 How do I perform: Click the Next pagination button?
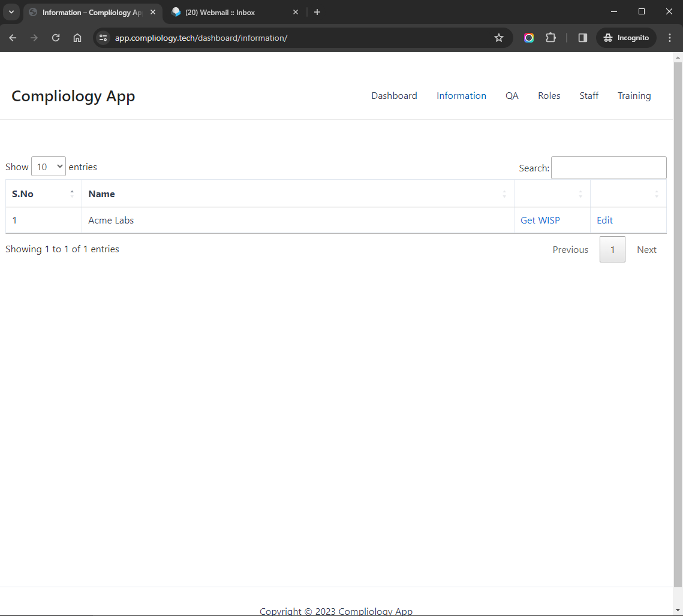646,249
